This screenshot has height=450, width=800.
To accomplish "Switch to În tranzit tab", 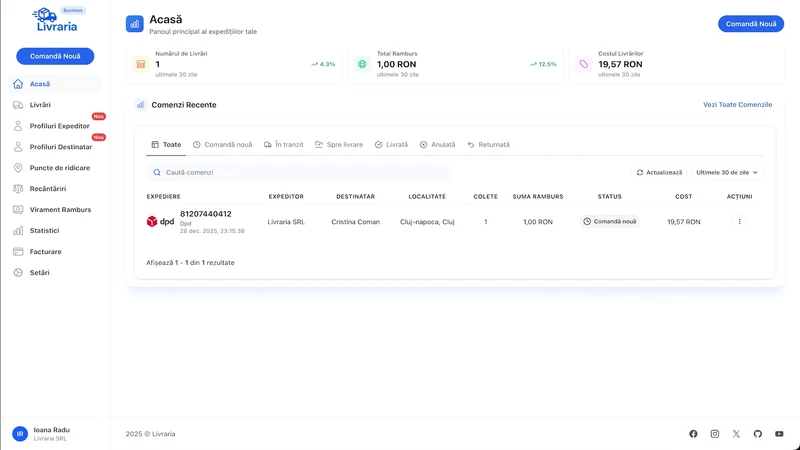I will click(x=284, y=145).
